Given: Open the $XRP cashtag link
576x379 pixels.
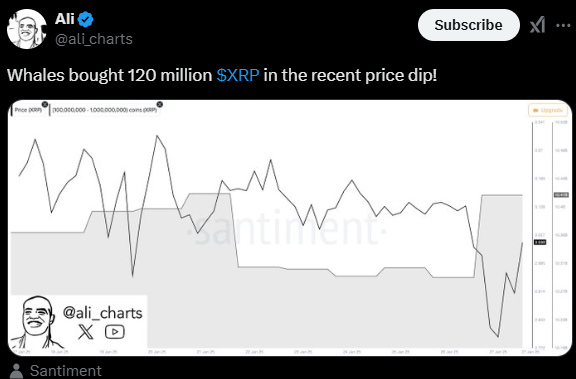Looking at the screenshot, I should point(238,75).
